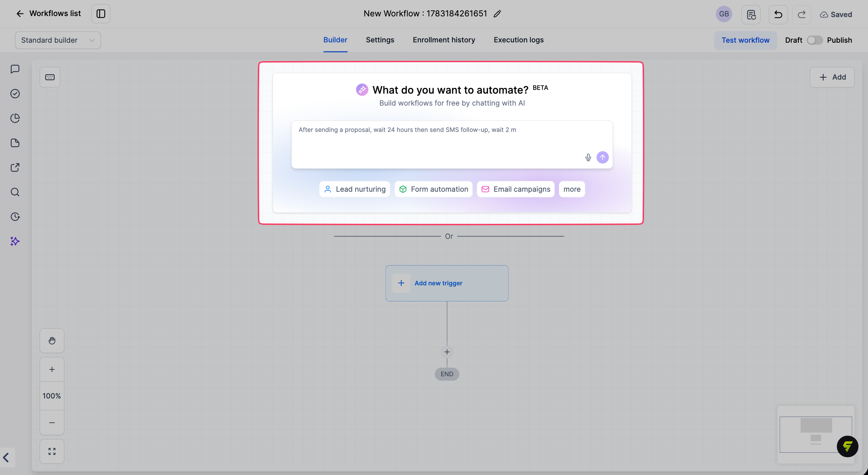Viewport: 868px width, 475px height.
Task: Click the microphone voice input icon
Action: coord(588,158)
